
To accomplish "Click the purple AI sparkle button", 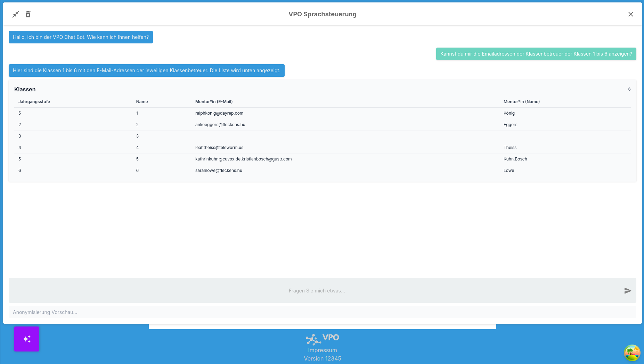I will tap(27, 339).
